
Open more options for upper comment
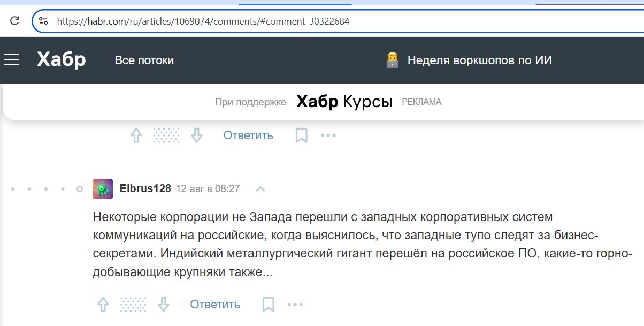pos(328,135)
